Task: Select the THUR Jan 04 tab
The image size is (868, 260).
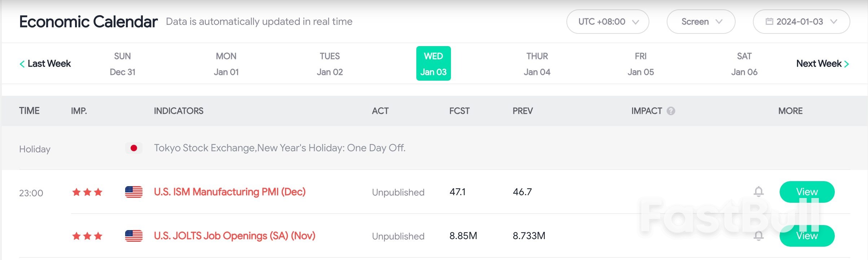Action: [x=537, y=64]
